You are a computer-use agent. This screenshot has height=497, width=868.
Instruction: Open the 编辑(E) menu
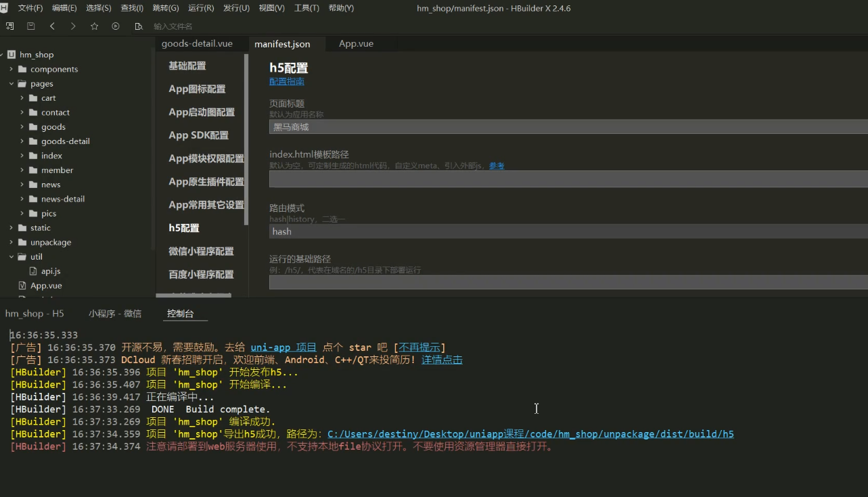[64, 8]
